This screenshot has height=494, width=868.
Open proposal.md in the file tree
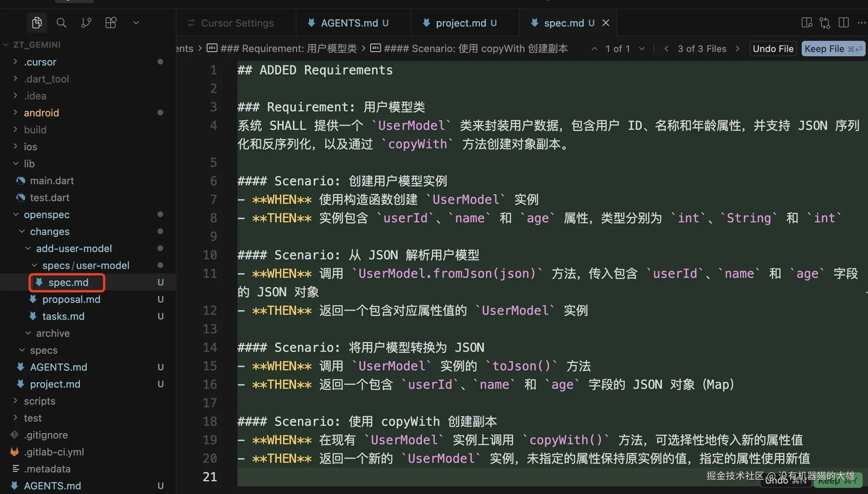71,299
